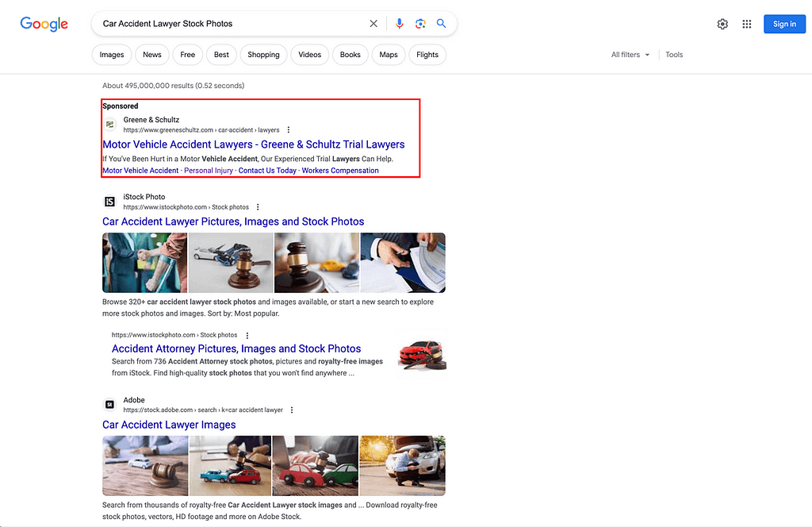Open Adobe thumbnail of gavel and white toy car
The height and width of the screenshot is (527, 812).
[145, 466]
